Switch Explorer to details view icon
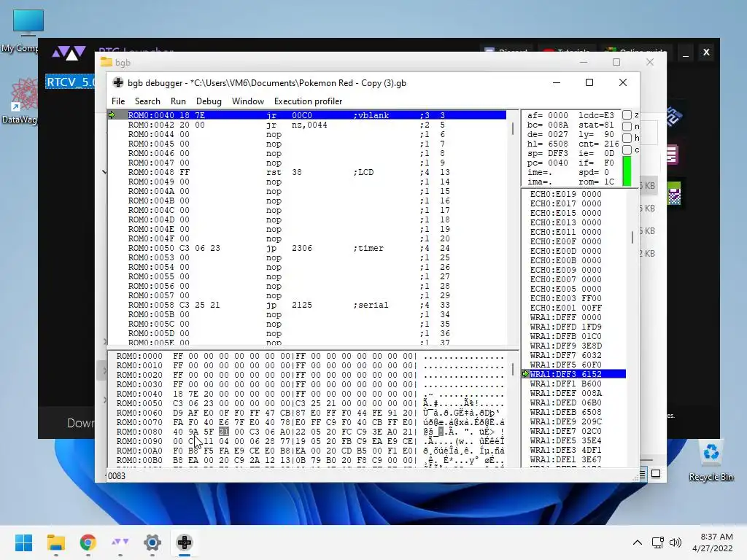The width and height of the screenshot is (747, 560). click(x=643, y=474)
